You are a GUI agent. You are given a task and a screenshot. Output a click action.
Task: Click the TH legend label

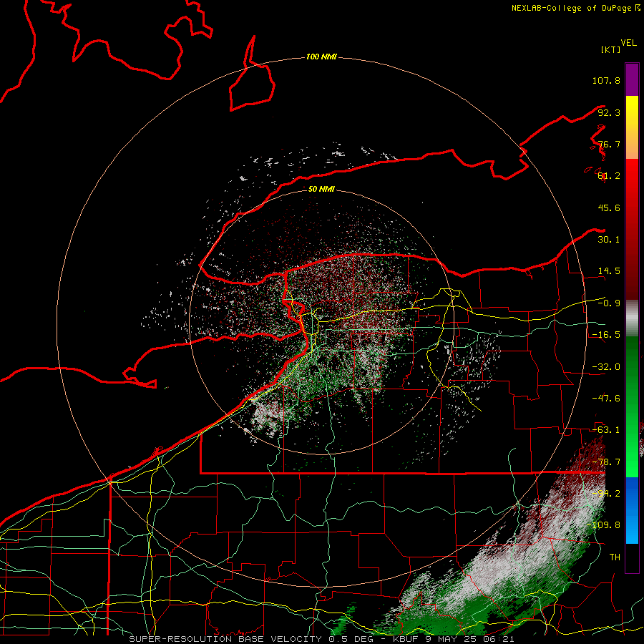click(x=615, y=557)
